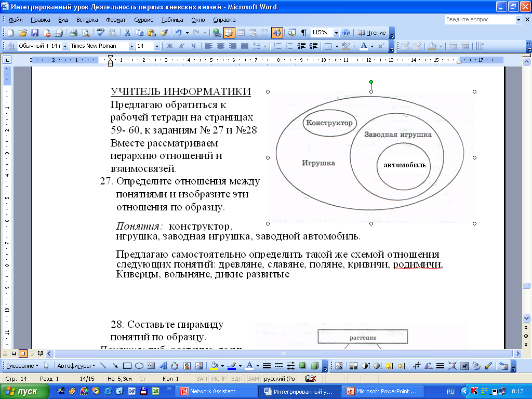Apply shadow style to object
The height and width of the screenshot is (399, 532).
click(x=302, y=366)
